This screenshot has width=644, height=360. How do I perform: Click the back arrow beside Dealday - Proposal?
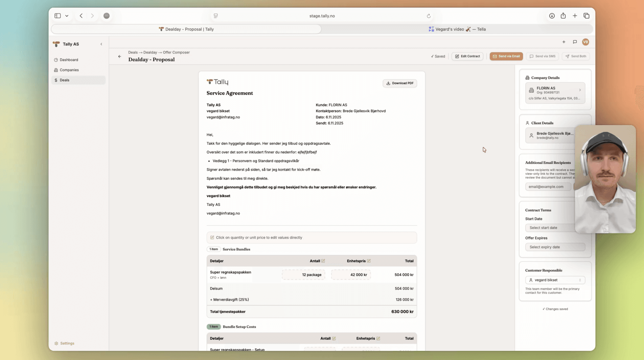(x=119, y=56)
